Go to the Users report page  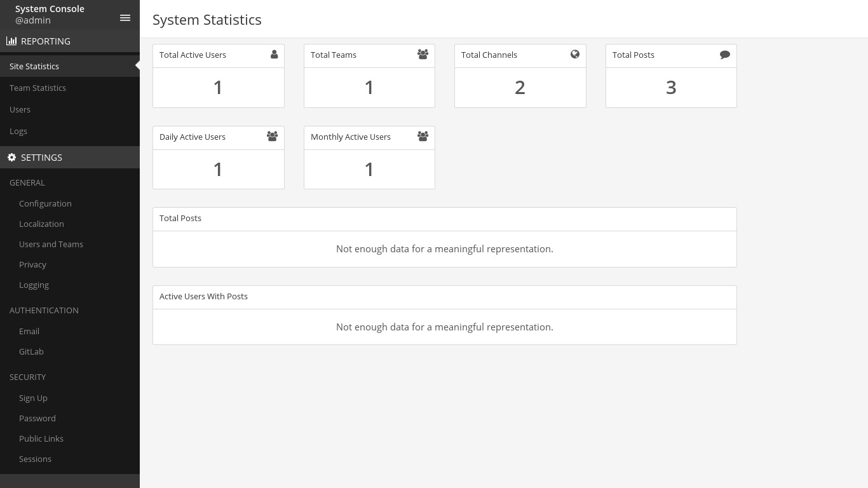click(x=20, y=109)
